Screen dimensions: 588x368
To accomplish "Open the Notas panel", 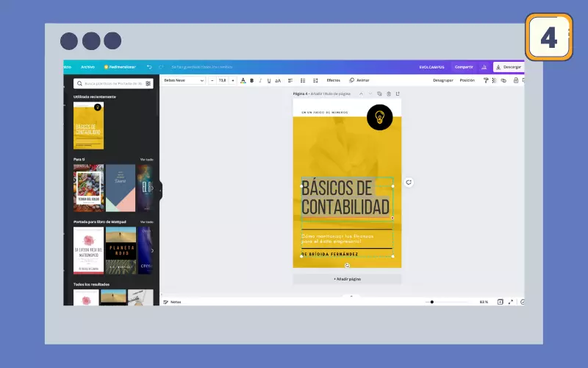I will (172, 302).
